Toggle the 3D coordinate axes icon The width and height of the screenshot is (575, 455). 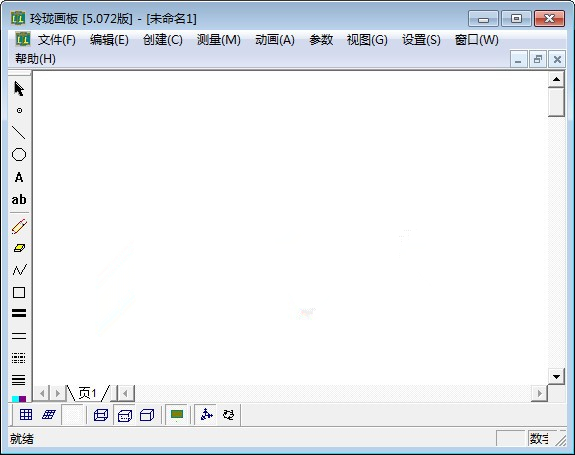(x=206, y=415)
